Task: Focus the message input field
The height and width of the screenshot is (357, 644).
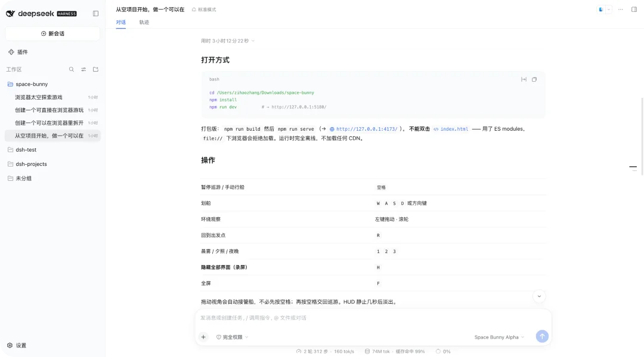Action: pos(373,318)
